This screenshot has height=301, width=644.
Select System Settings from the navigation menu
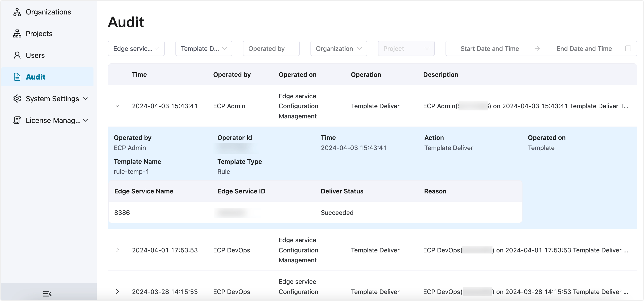pyautogui.click(x=52, y=99)
